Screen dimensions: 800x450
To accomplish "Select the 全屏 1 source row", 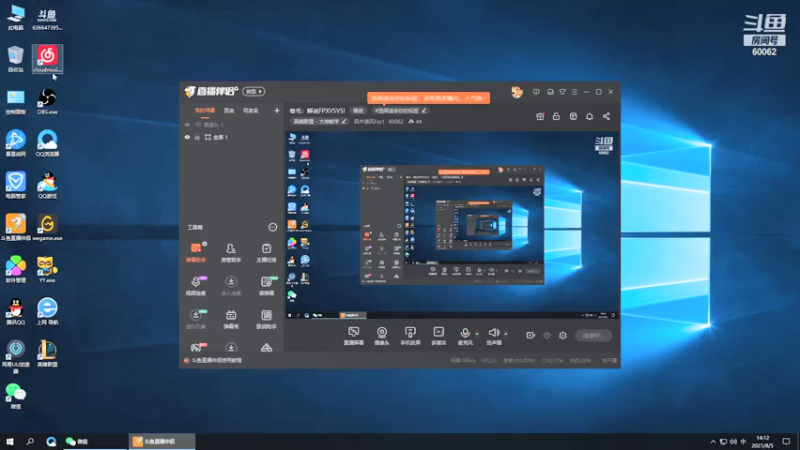I will click(x=232, y=137).
